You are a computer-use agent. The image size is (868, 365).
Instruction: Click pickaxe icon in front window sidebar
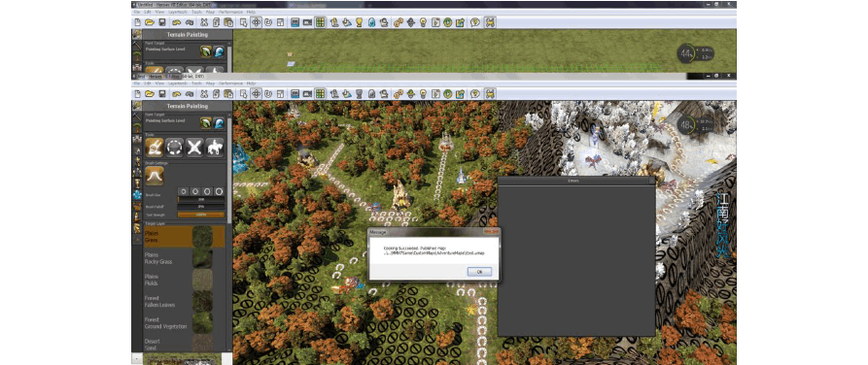click(137, 116)
